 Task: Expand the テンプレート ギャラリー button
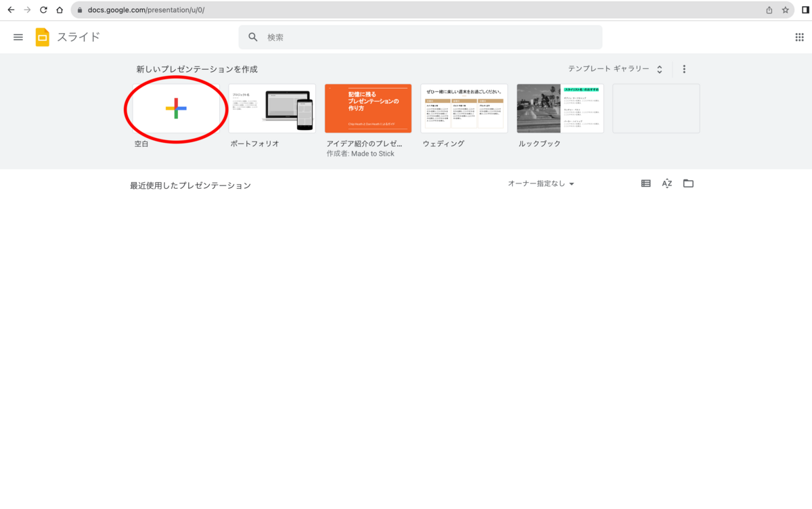[615, 69]
